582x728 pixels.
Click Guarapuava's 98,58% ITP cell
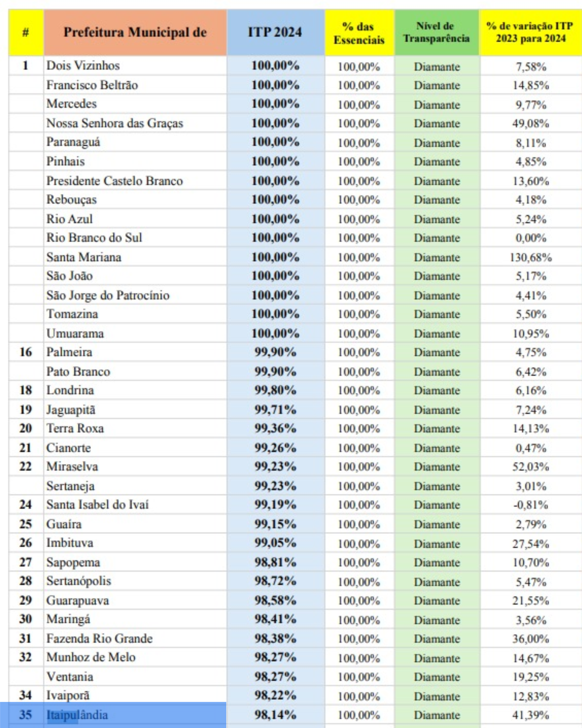(275, 600)
